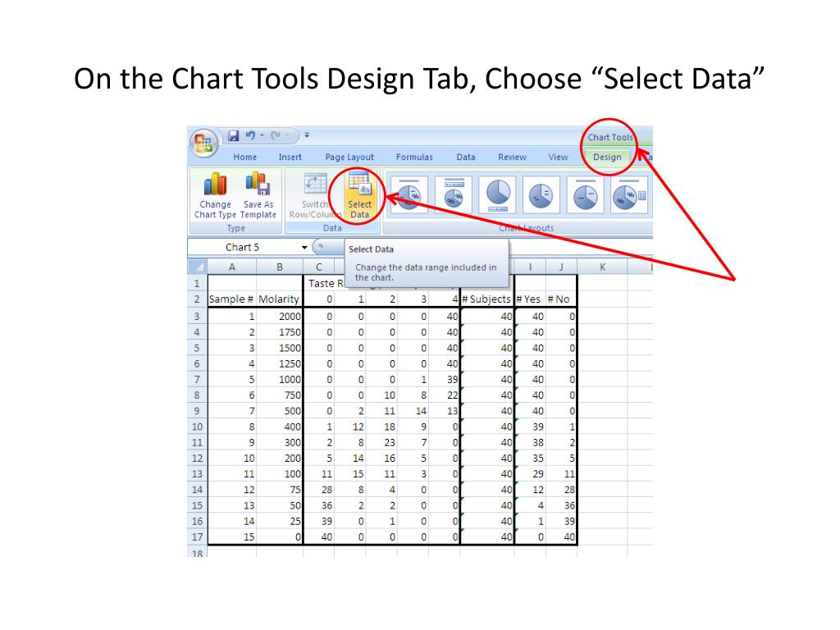Select cell B3 containing 2000

279,316
